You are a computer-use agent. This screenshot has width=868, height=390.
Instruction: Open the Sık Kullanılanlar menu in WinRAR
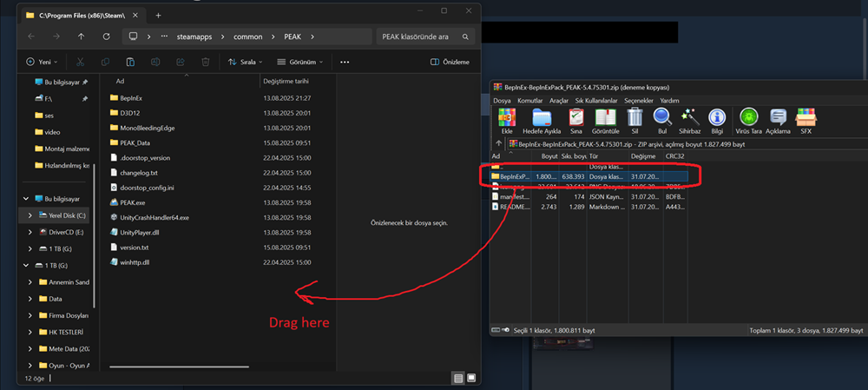pos(596,101)
